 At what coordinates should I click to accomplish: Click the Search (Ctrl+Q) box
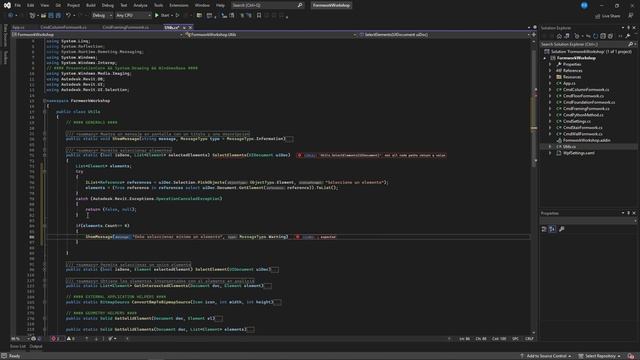[267, 5]
